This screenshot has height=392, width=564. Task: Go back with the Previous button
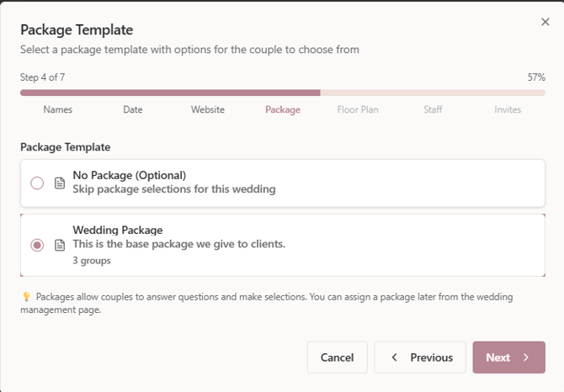click(x=420, y=358)
